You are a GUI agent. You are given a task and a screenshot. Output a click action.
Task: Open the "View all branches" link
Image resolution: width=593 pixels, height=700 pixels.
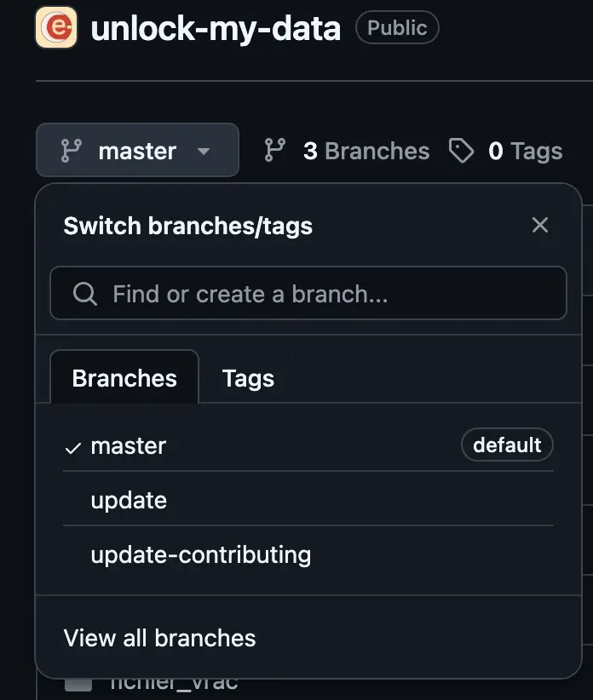[159, 638]
